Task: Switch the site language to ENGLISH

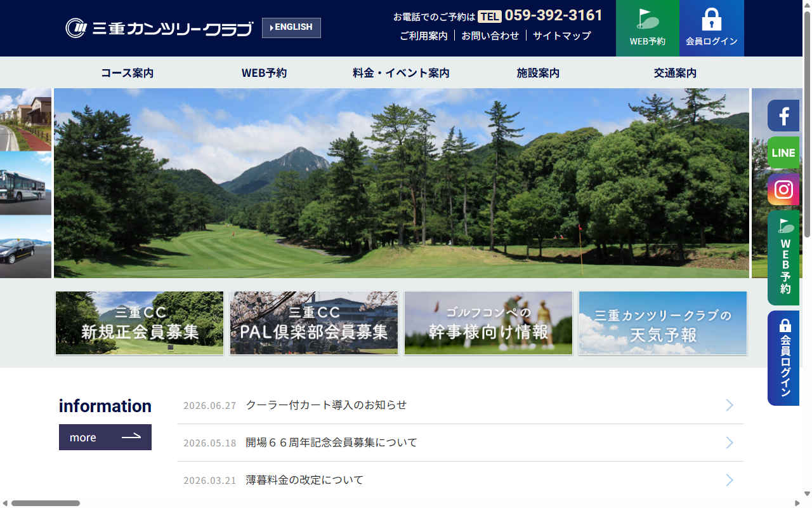Action: click(x=291, y=28)
